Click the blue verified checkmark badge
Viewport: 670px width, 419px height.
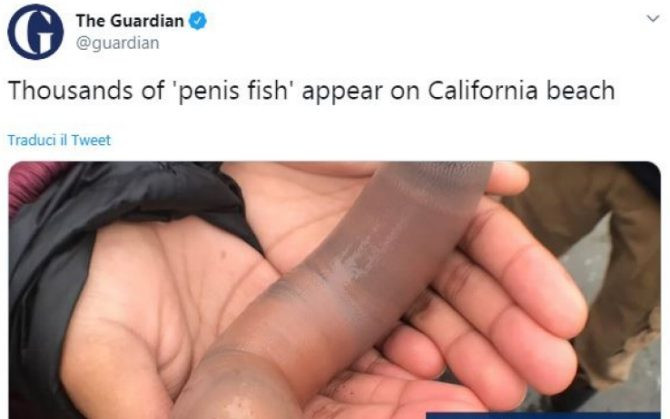pyautogui.click(x=197, y=21)
